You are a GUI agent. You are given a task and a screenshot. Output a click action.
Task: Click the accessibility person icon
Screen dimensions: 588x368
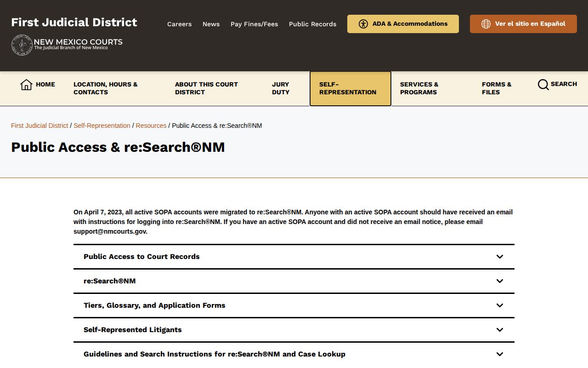click(x=363, y=24)
